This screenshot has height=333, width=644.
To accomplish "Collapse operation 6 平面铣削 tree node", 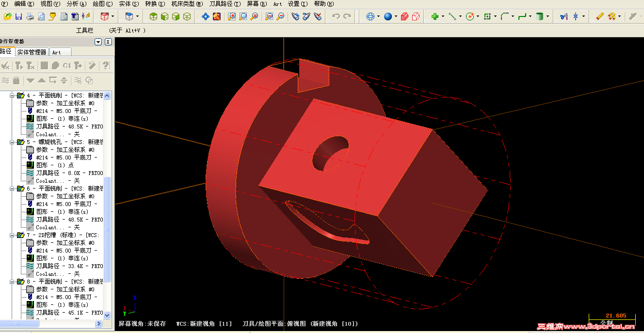I will 13,189.
